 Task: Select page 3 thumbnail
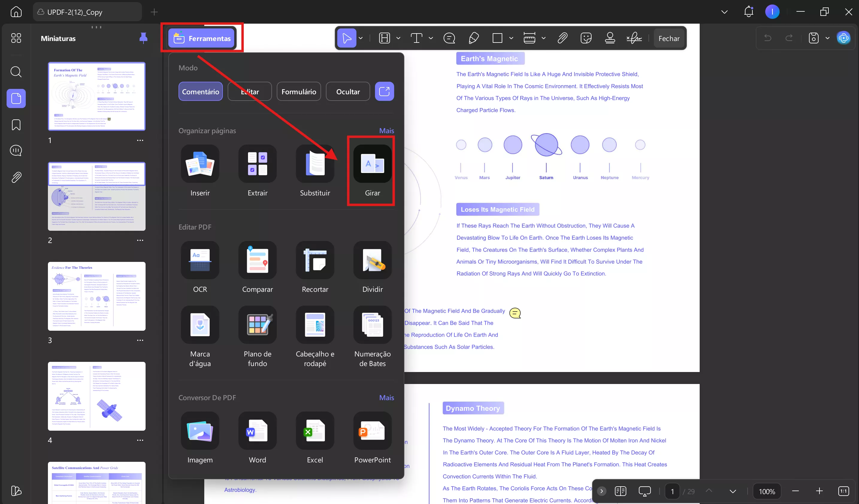pyautogui.click(x=96, y=296)
